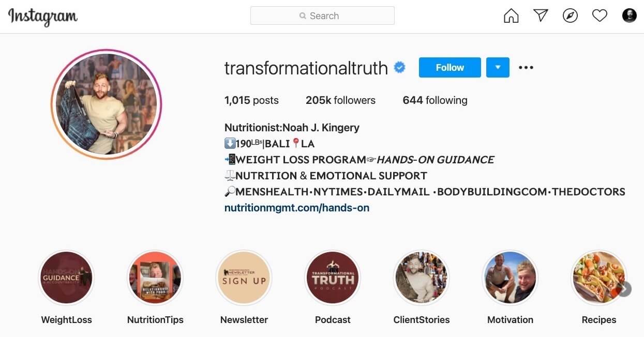
Task: Click into the Search field
Action: 322,16
